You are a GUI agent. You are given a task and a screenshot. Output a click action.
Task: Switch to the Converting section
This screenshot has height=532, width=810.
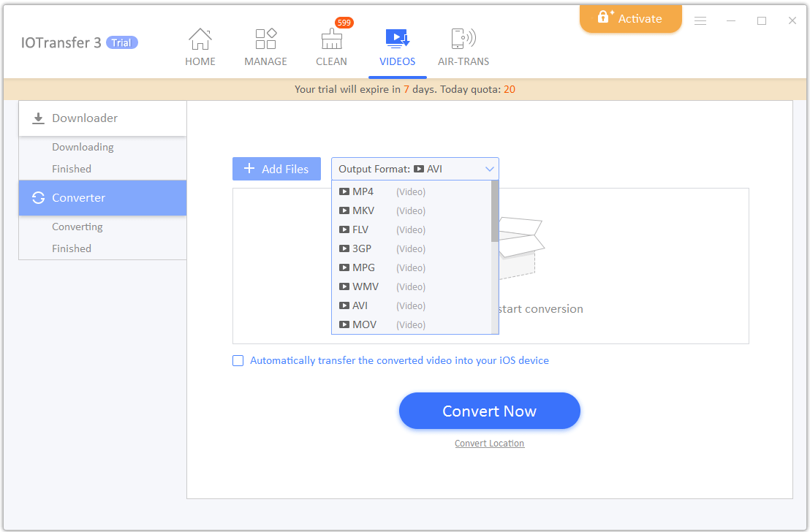coord(77,227)
